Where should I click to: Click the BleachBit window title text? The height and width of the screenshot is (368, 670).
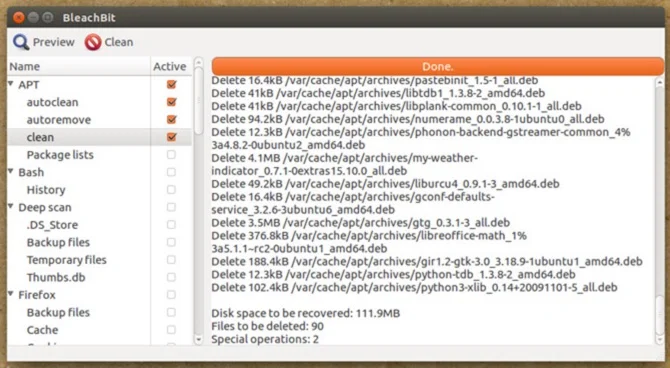click(x=89, y=18)
